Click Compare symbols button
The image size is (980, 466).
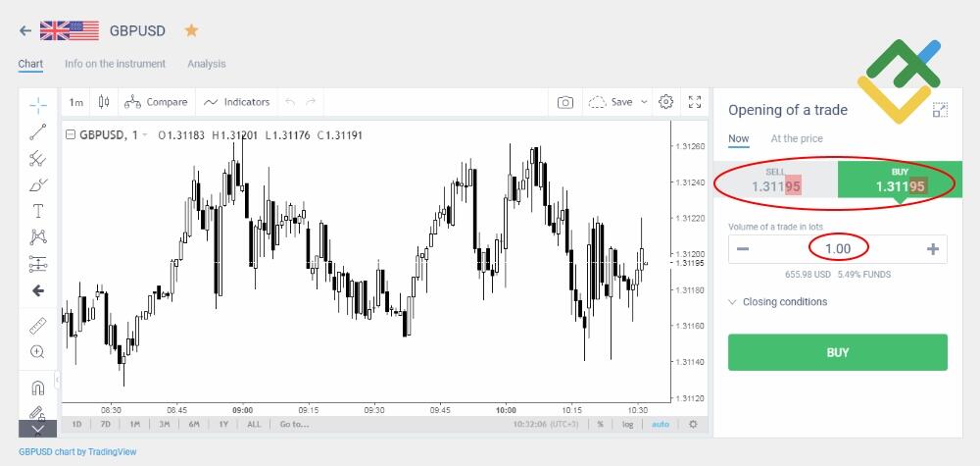[x=156, y=102]
